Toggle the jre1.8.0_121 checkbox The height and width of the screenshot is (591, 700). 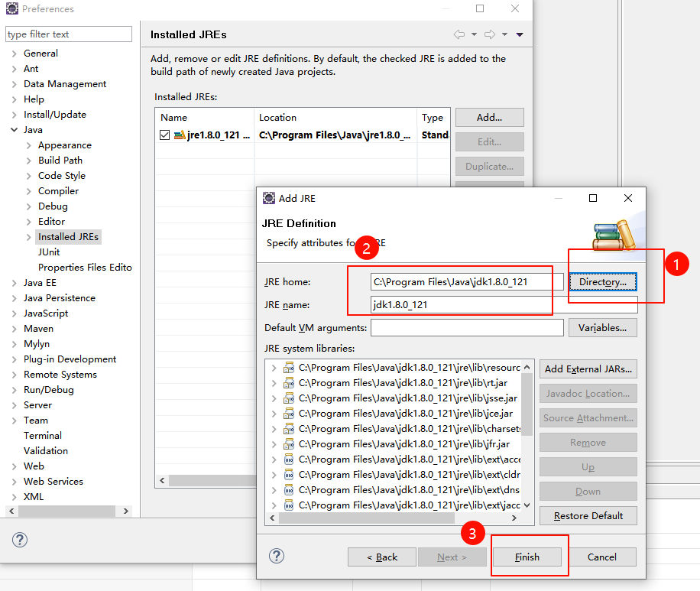click(164, 135)
